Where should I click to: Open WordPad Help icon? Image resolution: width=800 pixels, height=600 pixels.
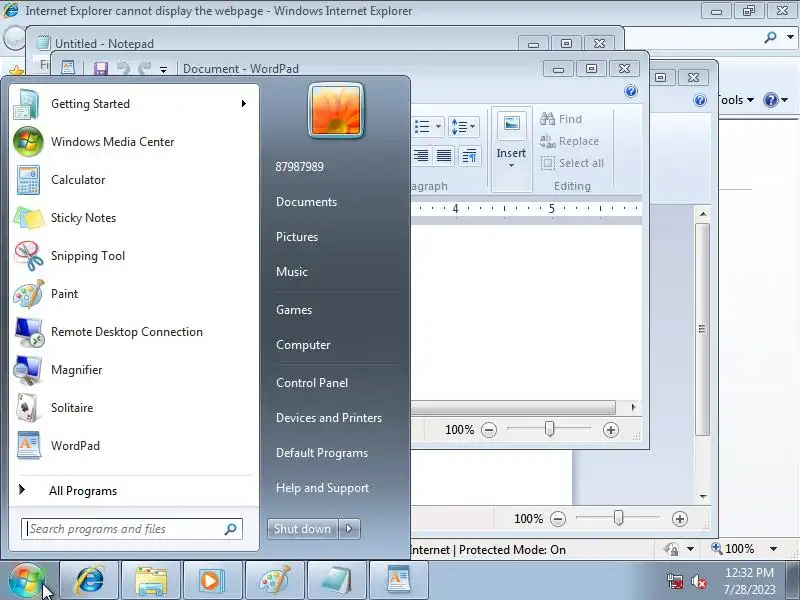(x=631, y=91)
